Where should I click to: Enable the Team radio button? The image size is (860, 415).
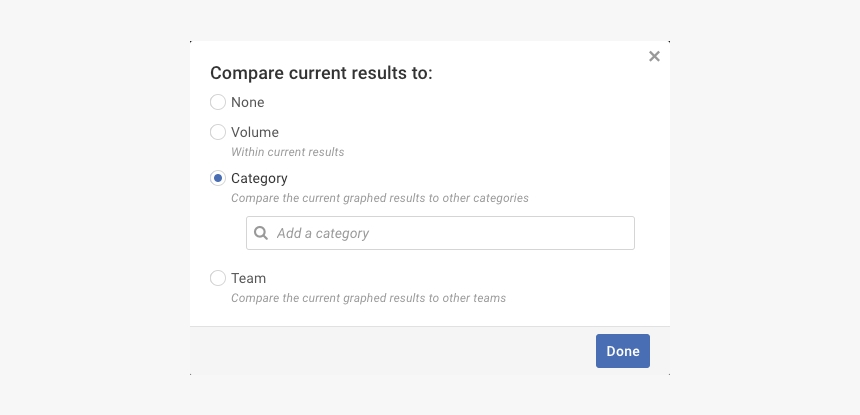[218, 278]
